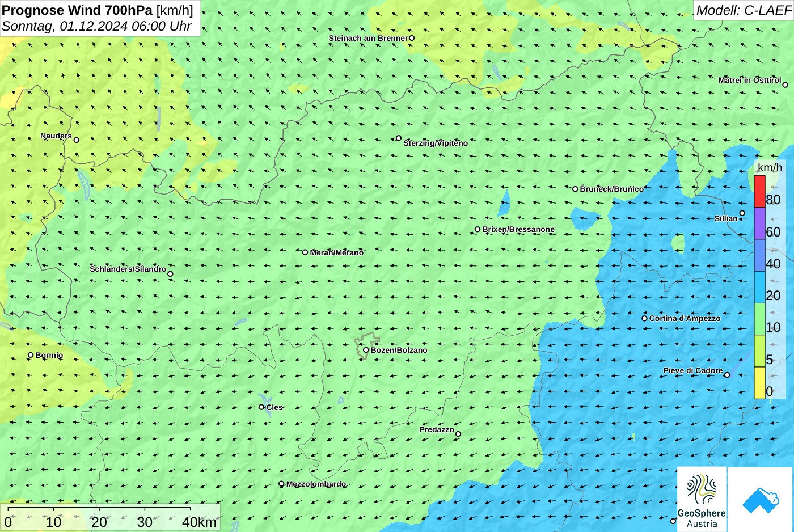Select the Nauders map marker
This screenshot has width=794, height=532.
77,140
